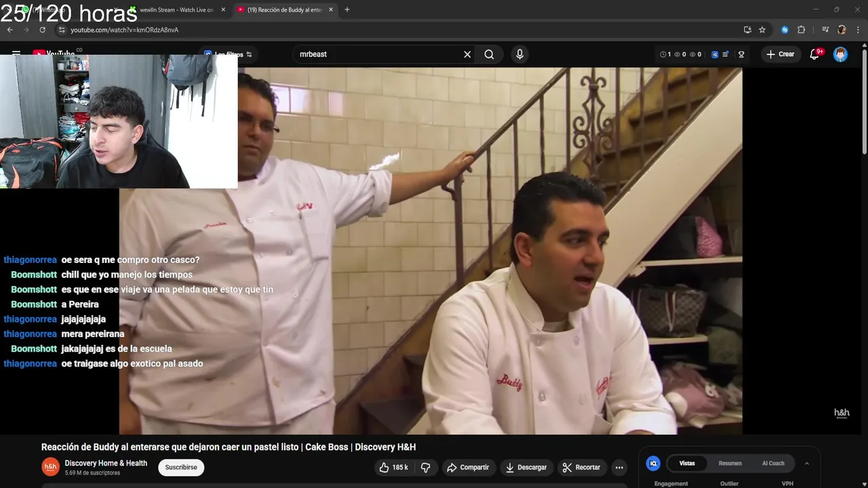Click the video title text
The width and height of the screenshot is (868, 488).
click(229, 447)
